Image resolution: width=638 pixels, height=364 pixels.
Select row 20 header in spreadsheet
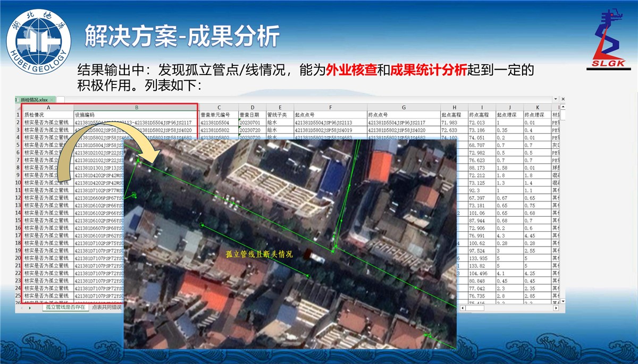coord(19,258)
